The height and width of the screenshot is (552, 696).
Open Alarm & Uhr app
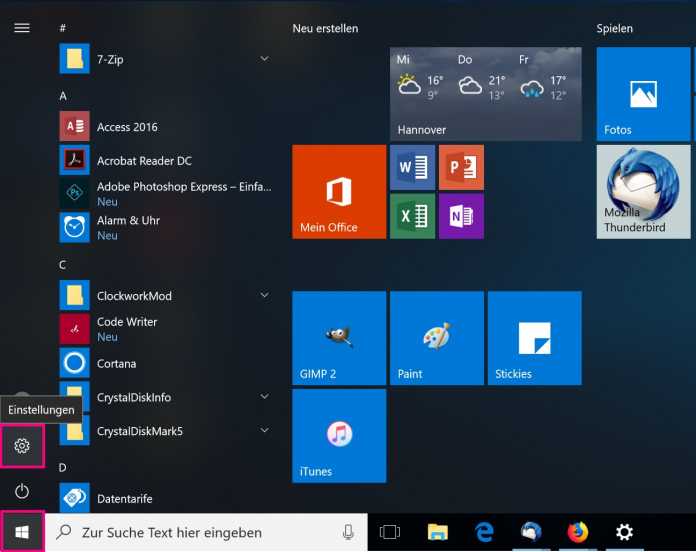[x=166, y=228]
